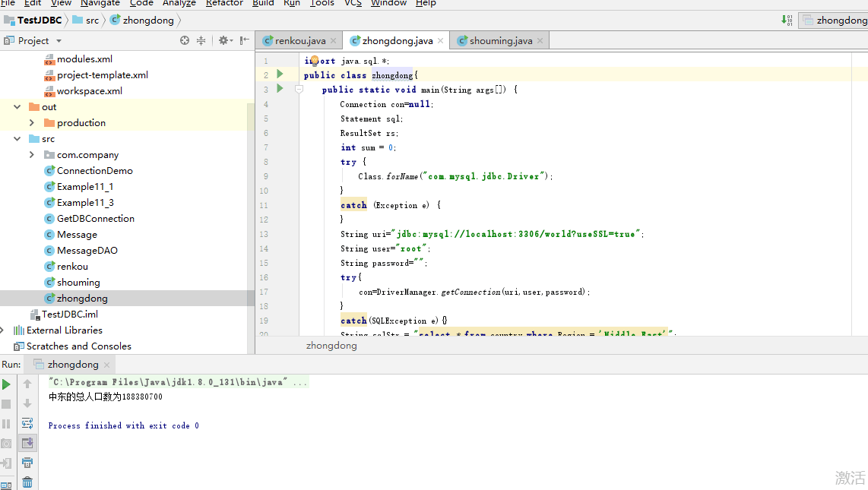This screenshot has height=490, width=868.
Task: Collapse the out folder
Action: [17, 107]
